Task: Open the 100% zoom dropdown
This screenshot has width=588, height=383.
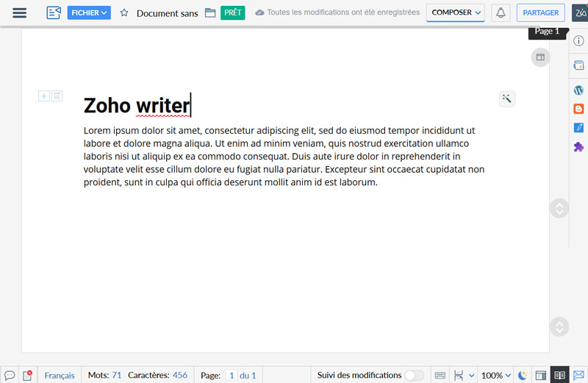Action: [495, 375]
